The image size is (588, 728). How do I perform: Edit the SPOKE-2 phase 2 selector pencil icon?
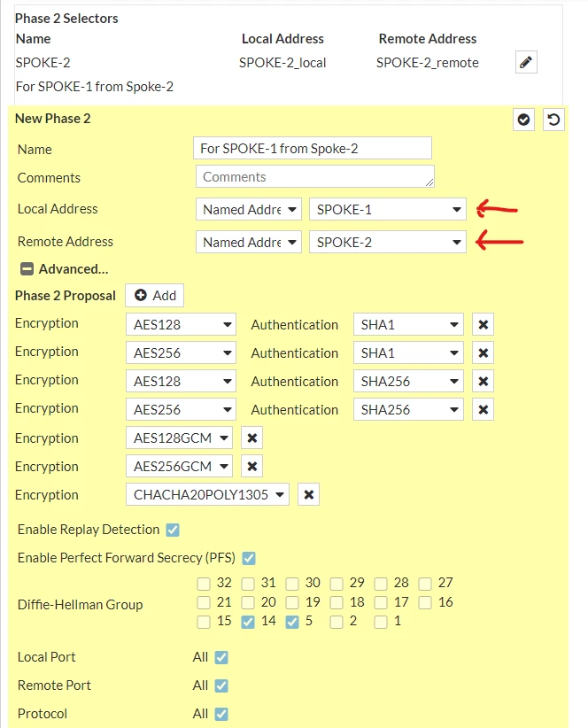526,62
